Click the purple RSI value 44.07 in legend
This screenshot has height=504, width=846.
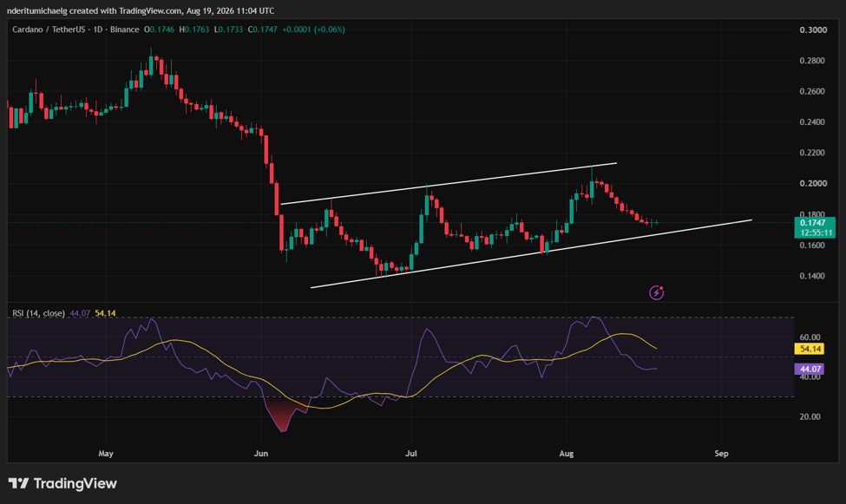pyautogui.click(x=80, y=313)
